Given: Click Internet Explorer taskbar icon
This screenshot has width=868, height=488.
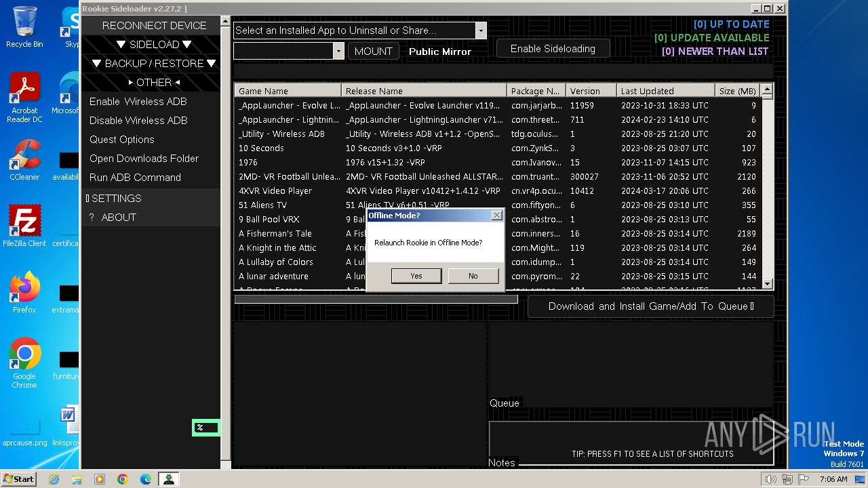Looking at the screenshot, I should (54, 479).
